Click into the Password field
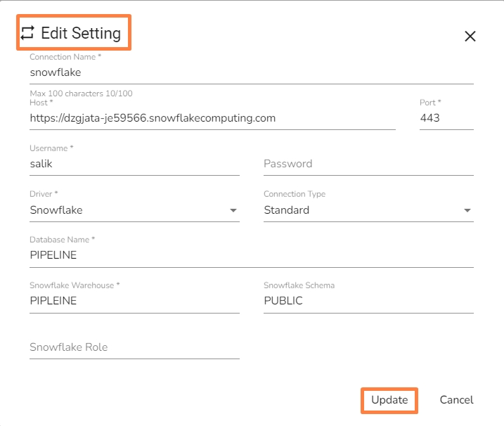504x426 pixels. (x=368, y=164)
